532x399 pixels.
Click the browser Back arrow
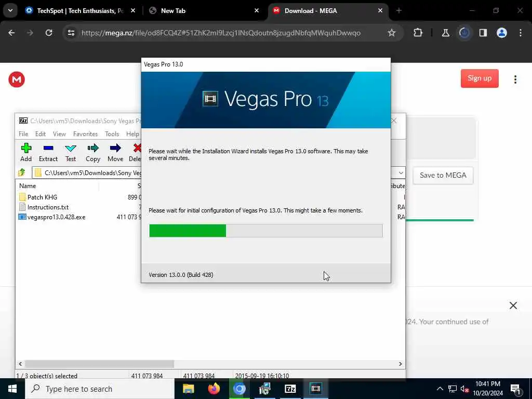point(11,33)
